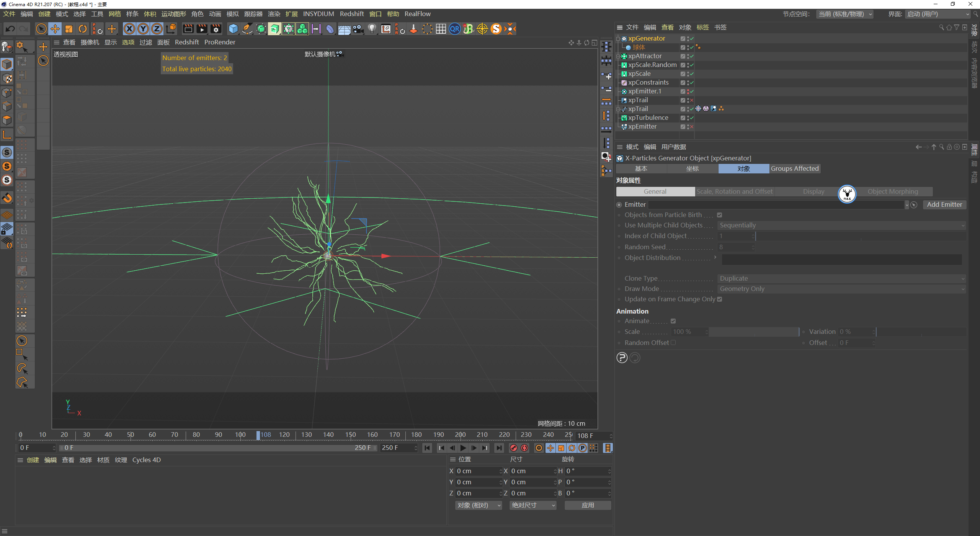
Task: Click Record Active Objects red key
Action: [x=514, y=448]
